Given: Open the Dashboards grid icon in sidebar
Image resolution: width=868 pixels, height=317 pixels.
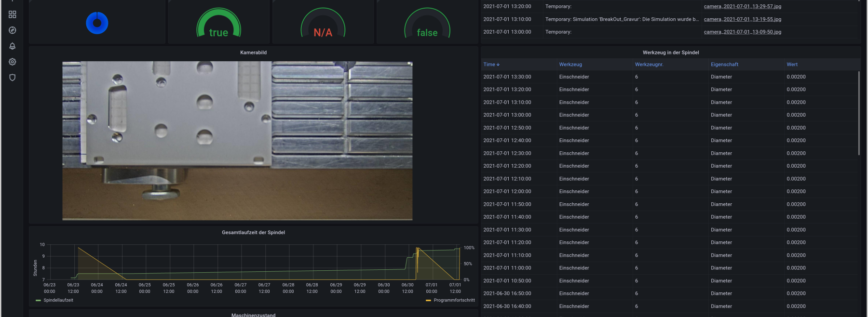Looking at the screenshot, I should click(13, 14).
